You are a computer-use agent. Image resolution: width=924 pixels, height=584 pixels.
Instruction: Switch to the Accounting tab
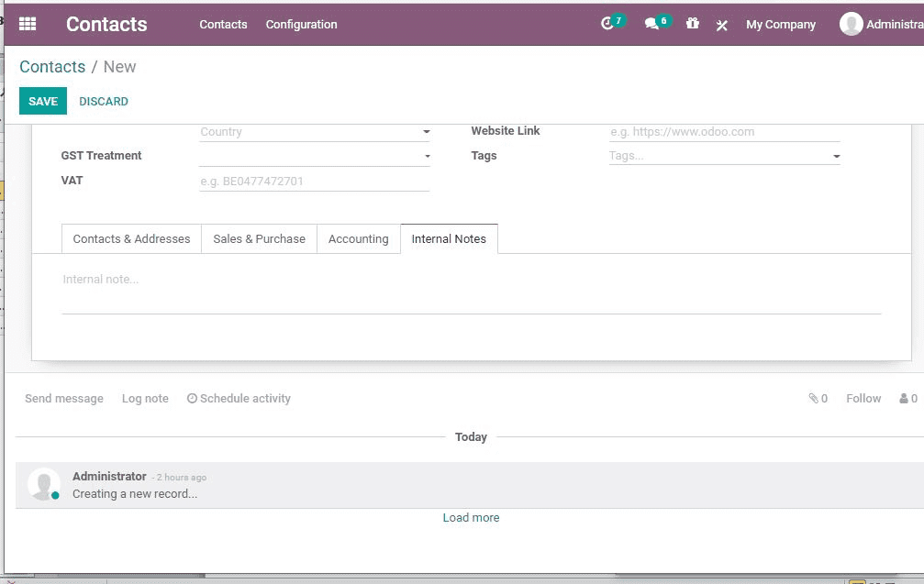(x=358, y=239)
